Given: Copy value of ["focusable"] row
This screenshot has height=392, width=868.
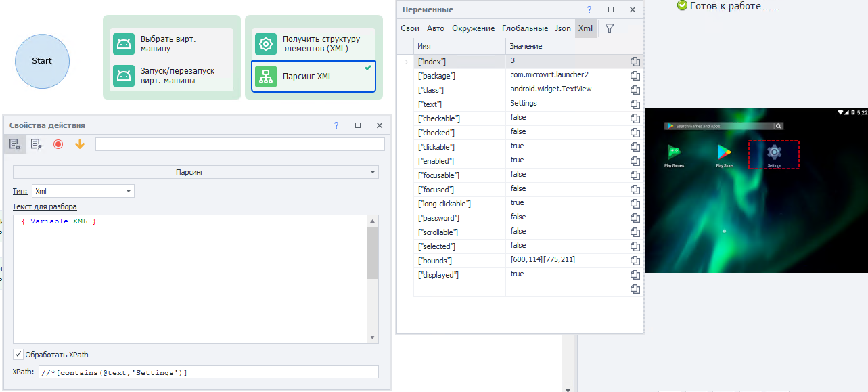Looking at the screenshot, I should pos(635,175).
